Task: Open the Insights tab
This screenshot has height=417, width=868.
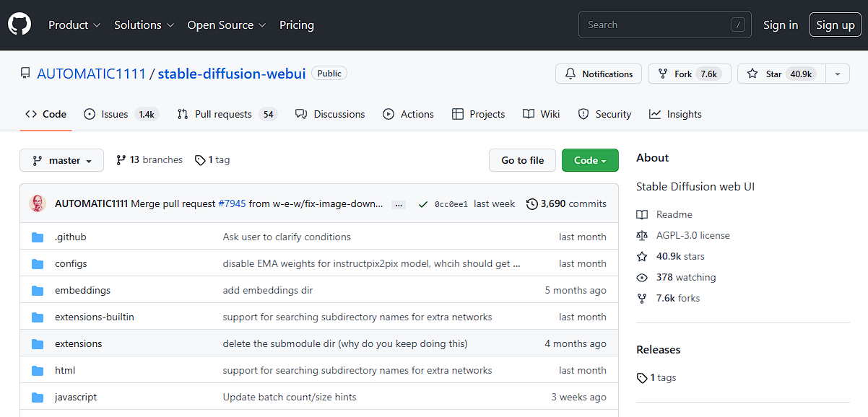Action: 675,114
